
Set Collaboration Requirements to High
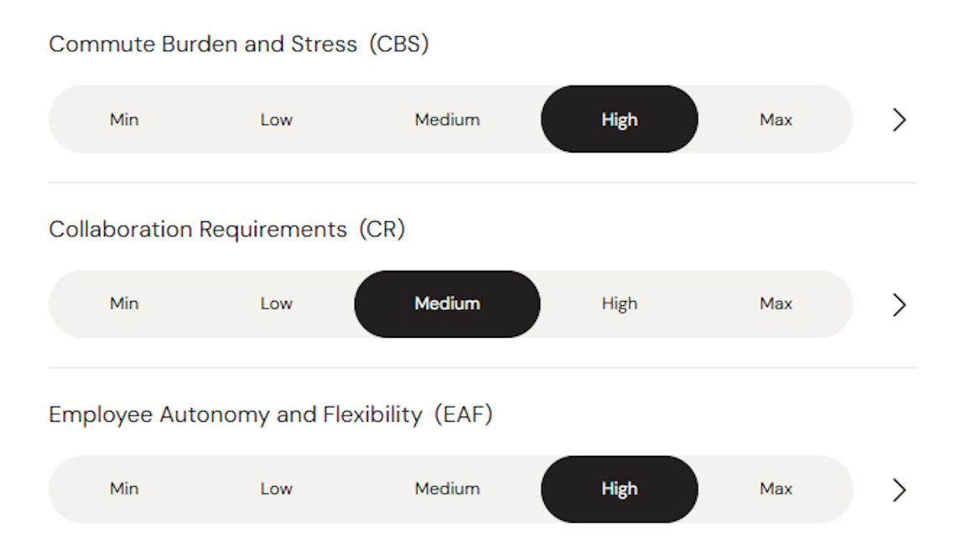click(619, 304)
